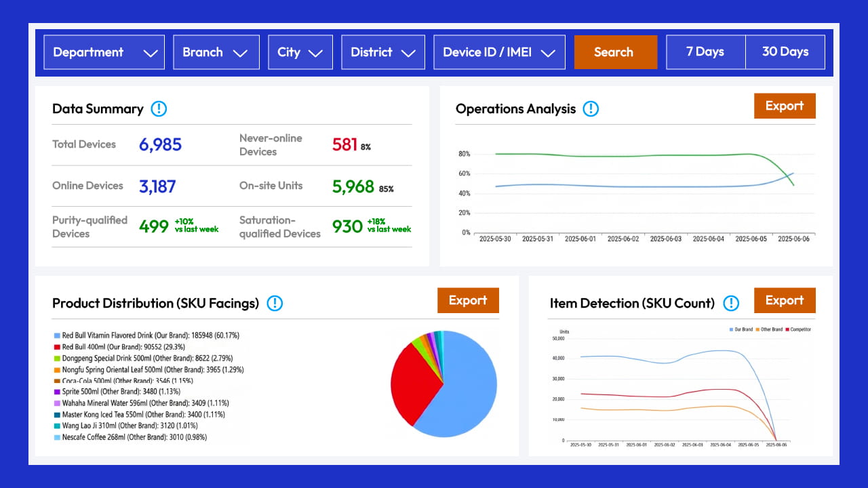Click the purple Sprite 500ml legend swatch
This screenshot has width=868, height=488.
(x=57, y=392)
